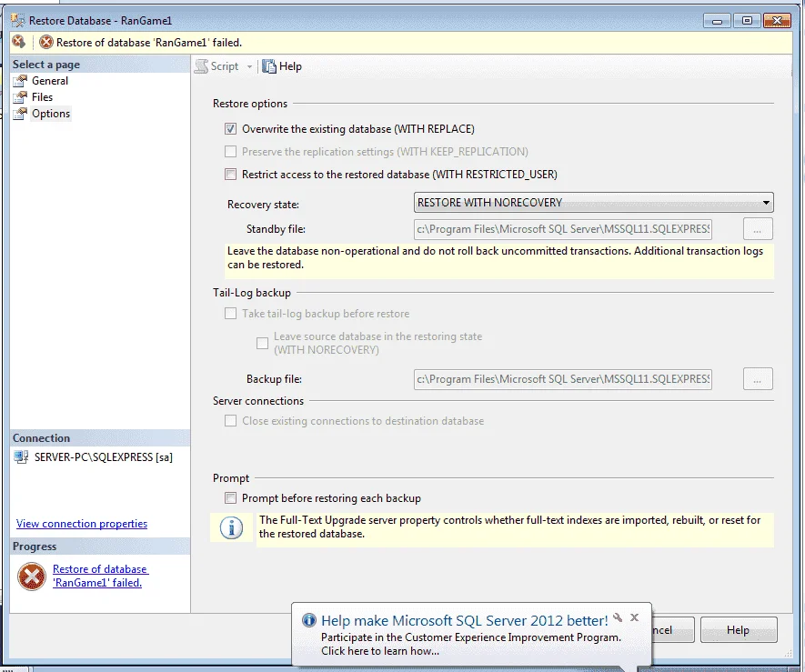Click the General page icon
805x672 pixels.
(x=21, y=81)
